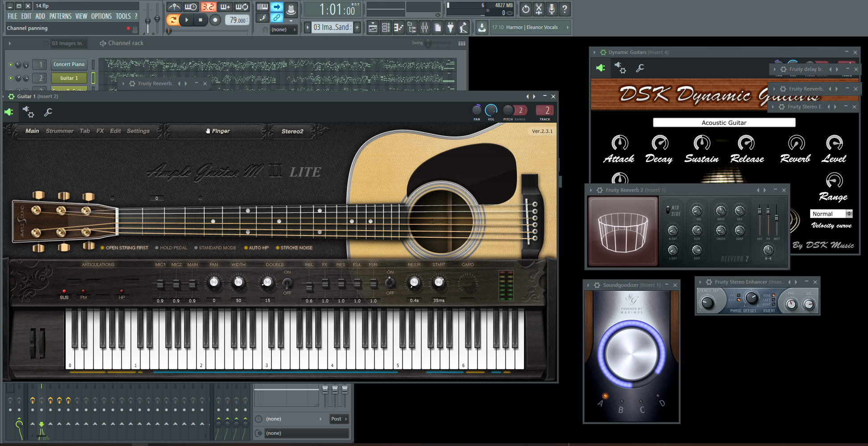Click the playlist view icon

pos(372,28)
